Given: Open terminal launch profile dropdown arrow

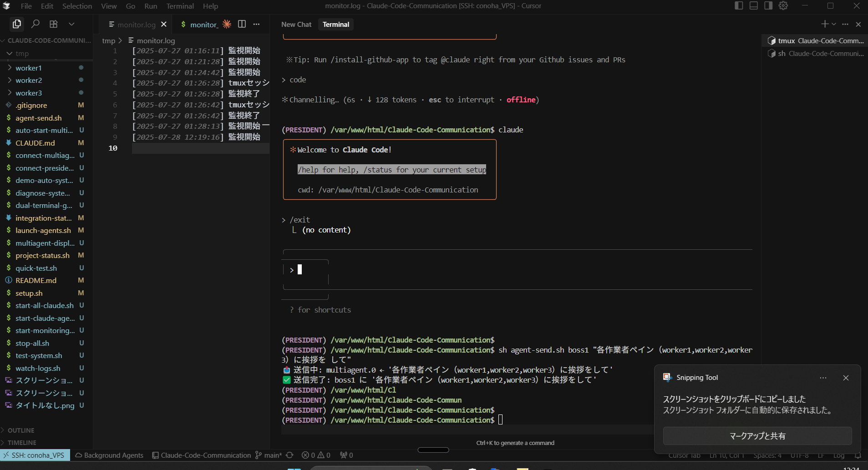Looking at the screenshot, I should 834,24.
